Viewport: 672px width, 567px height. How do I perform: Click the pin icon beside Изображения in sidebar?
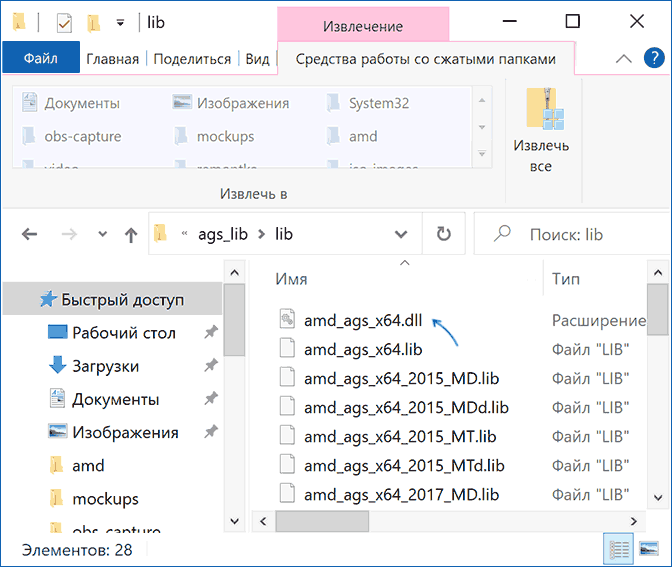(211, 432)
